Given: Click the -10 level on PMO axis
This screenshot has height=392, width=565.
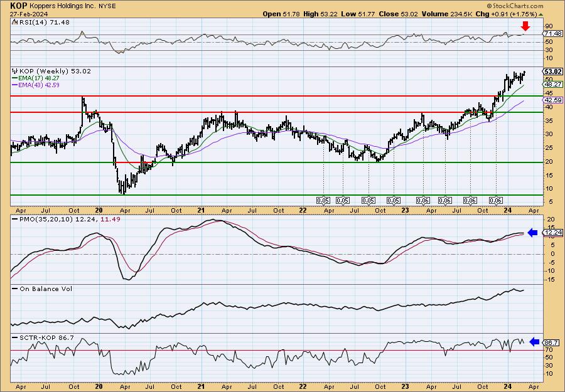Looking at the screenshot, I should (x=550, y=271).
